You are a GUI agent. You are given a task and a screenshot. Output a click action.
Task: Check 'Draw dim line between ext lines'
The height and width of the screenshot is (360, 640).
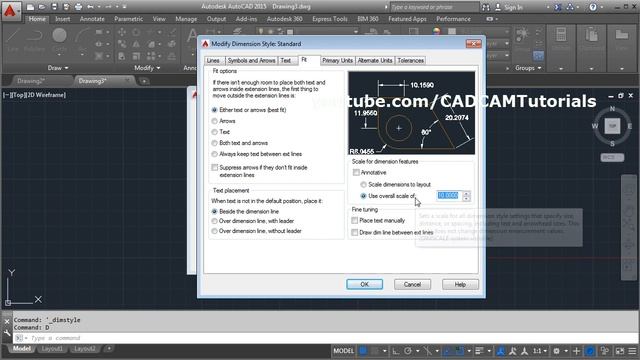pyautogui.click(x=355, y=232)
